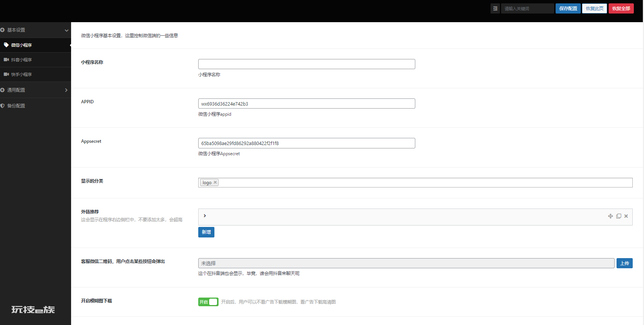644x325 pixels.
Task: Click the 恢复全部 red button
Action: [621, 9]
